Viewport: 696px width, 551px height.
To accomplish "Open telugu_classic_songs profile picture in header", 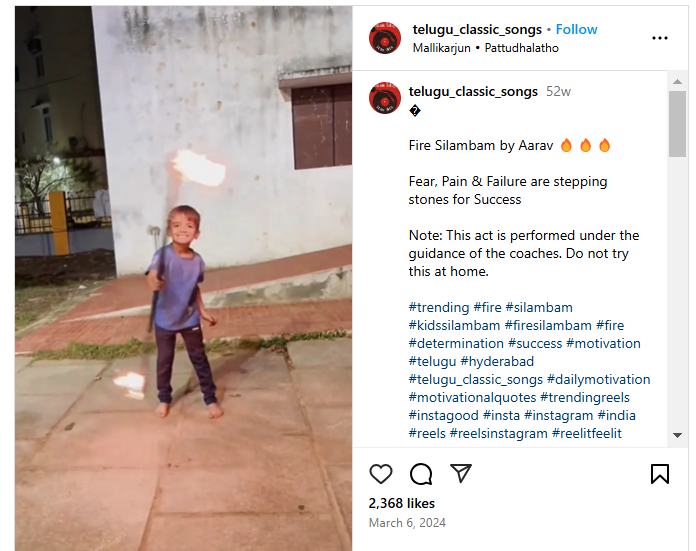I will (x=385, y=38).
